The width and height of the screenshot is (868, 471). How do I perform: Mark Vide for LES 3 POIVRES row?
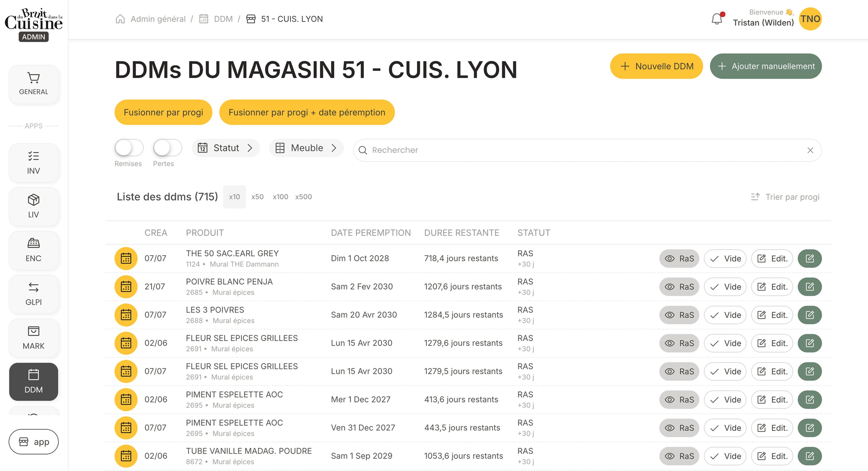(x=725, y=315)
